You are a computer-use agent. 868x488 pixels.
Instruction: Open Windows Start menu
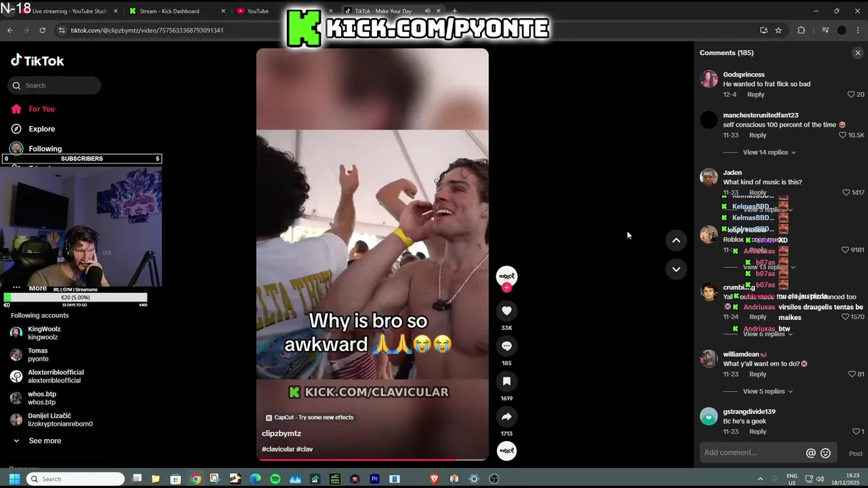[14, 479]
